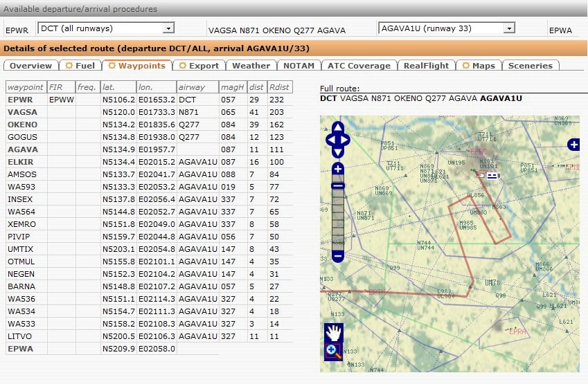
Task: Go to the ATC Coverage tab
Action: point(359,66)
